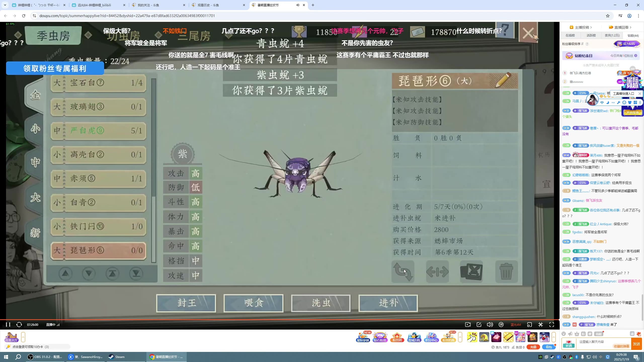Image resolution: width=644 pixels, height=362 pixels.
Task: Click the pencil rename icon beside 琵琶形⑥
Action: pyautogui.click(x=503, y=80)
